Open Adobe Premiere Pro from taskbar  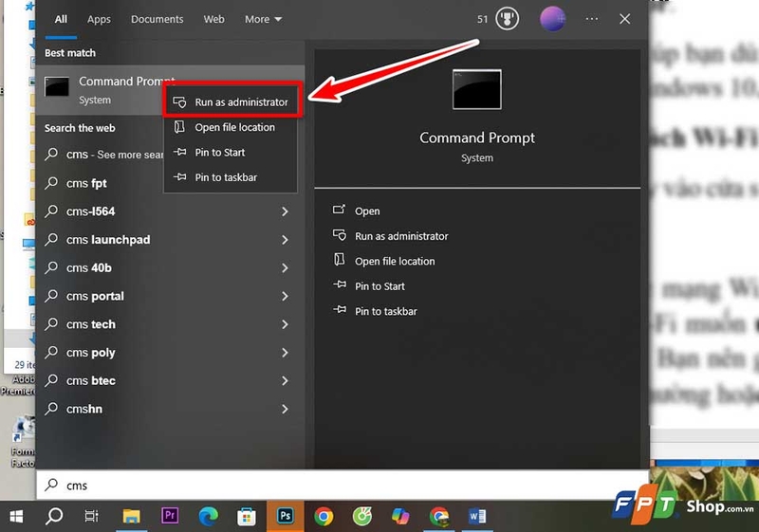[x=170, y=516]
